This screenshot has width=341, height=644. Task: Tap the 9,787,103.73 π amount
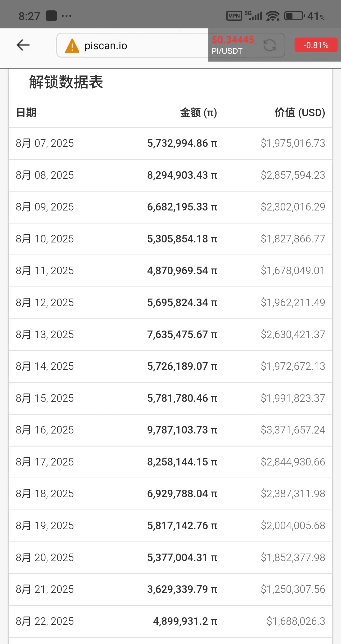point(182,430)
